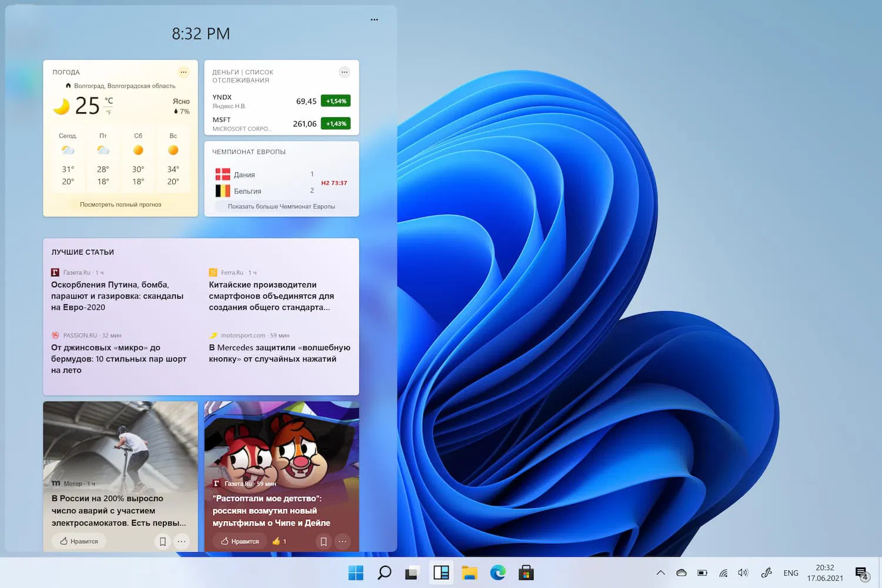Image resolution: width=882 pixels, height=588 pixels.
Task: Bookmark the electric scooter accidents article
Action: click(x=163, y=542)
